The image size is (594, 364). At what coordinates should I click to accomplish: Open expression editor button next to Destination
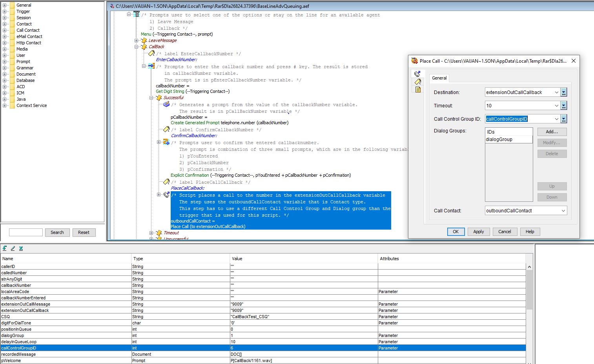pyautogui.click(x=564, y=92)
